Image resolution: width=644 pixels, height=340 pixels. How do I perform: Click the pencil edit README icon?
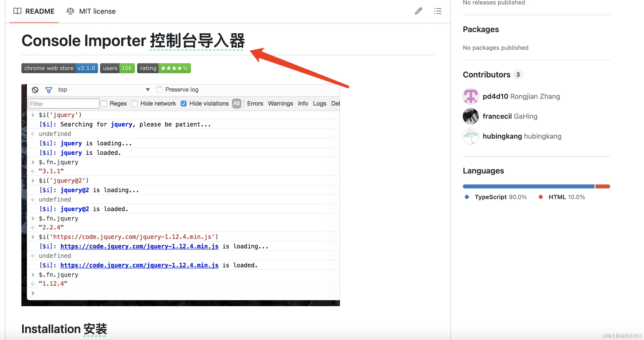[418, 11]
